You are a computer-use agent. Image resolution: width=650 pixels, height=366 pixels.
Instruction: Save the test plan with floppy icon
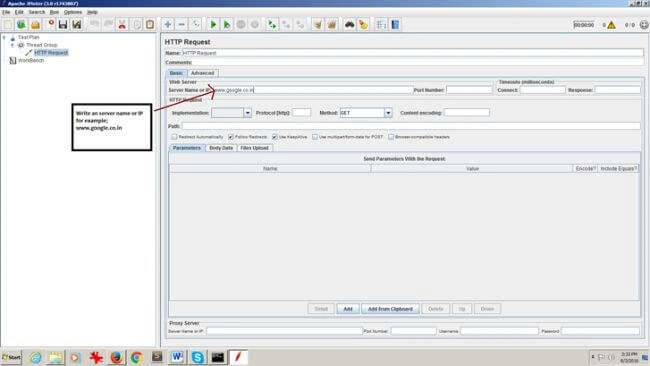pos(63,24)
